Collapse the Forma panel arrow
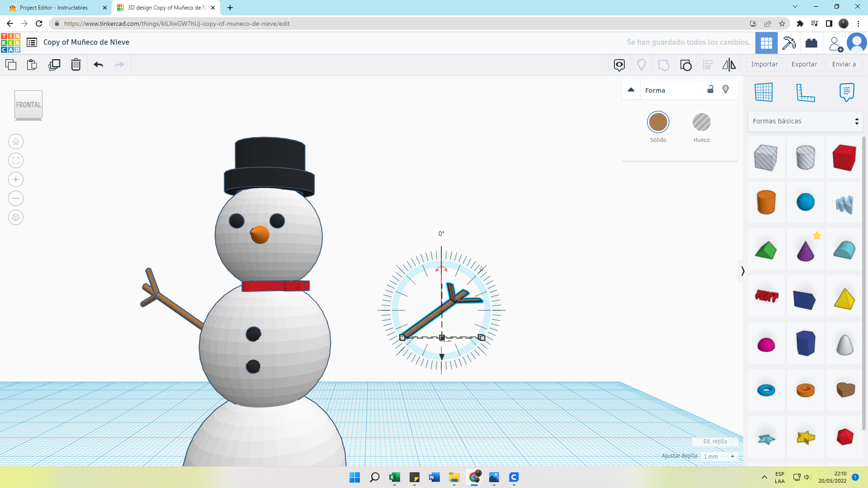Viewport: 868px width, 488px height. [x=631, y=90]
